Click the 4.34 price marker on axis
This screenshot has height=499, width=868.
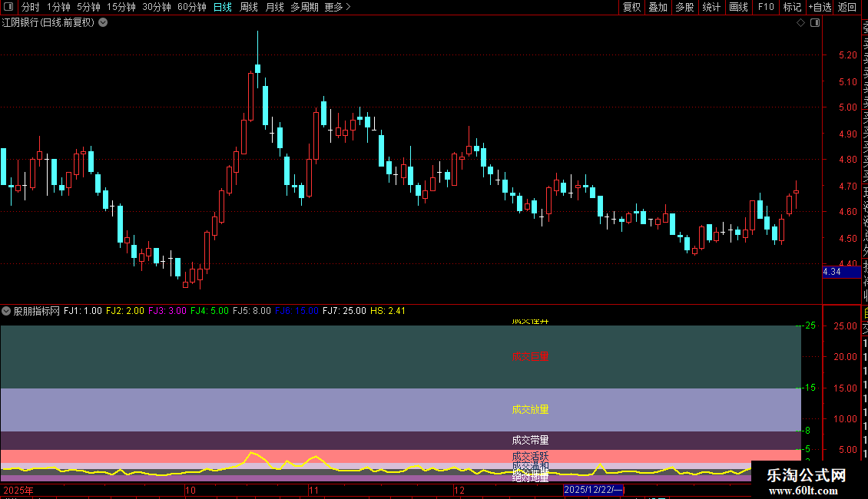[841, 272]
